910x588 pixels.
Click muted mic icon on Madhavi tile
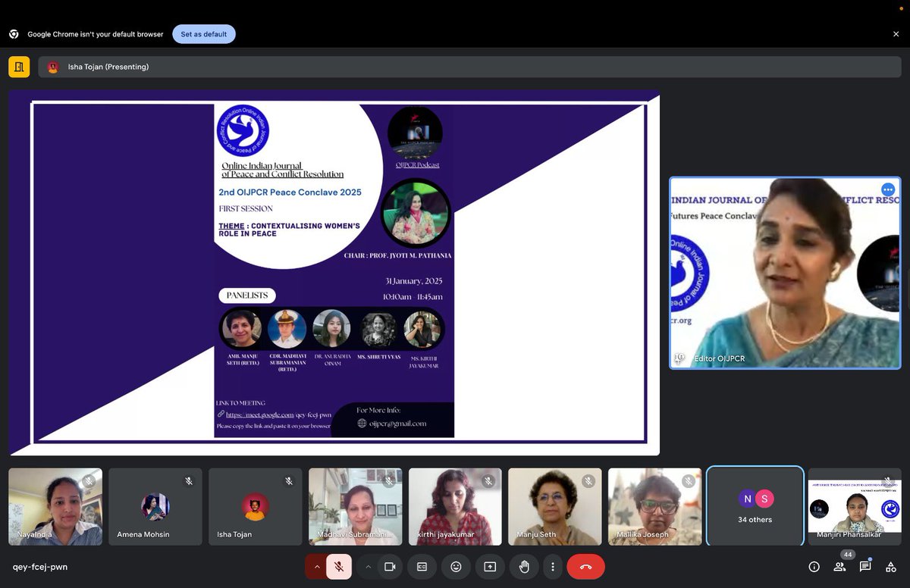click(389, 481)
